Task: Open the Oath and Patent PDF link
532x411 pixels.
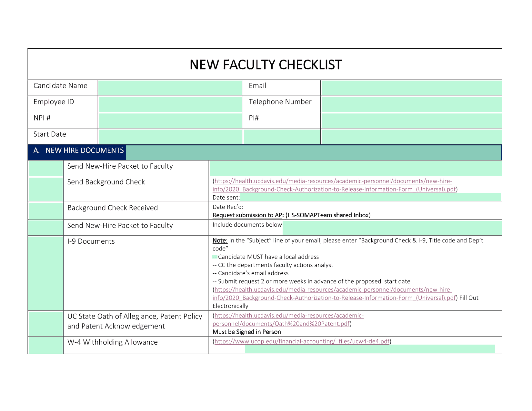Action: point(289,316)
